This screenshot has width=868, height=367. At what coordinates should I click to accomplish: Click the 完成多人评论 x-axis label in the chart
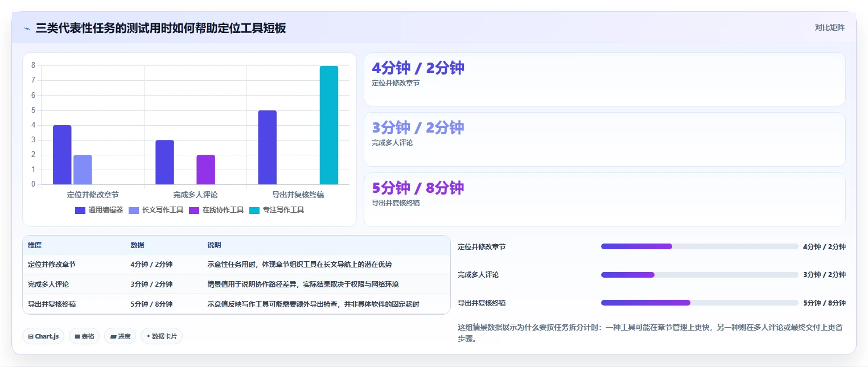pos(195,195)
